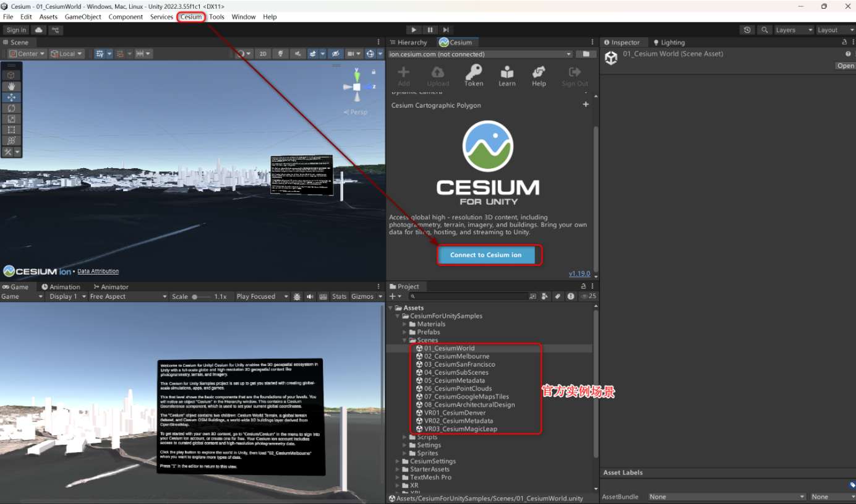
Task: Toggle Scene view audio mute
Action: (297, 54)
